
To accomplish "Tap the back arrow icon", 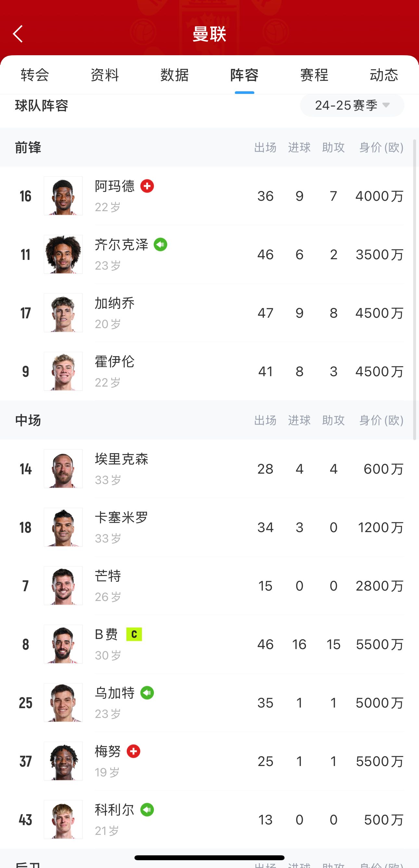I will click(18, 34).
